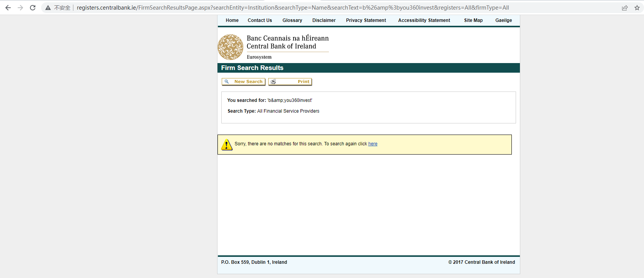The image size is (644, 278).
Task: Click the 'Firm Search Results' heading
Action: [252, 68]
